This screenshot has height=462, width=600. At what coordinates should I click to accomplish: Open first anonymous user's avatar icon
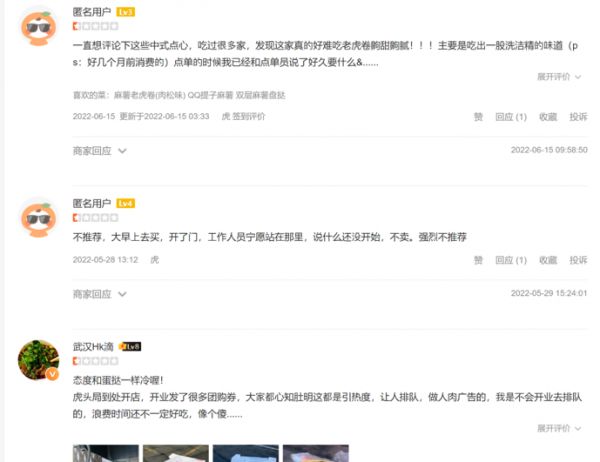38,27
